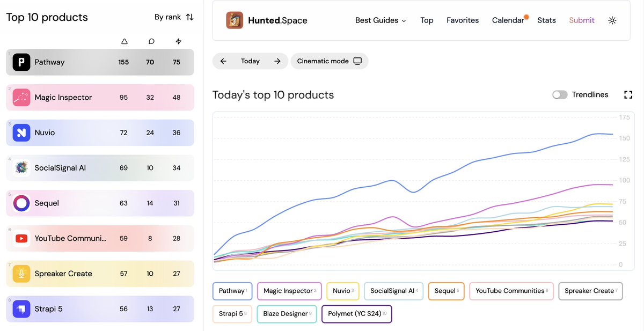Open the Favorites page

point(463,20)
